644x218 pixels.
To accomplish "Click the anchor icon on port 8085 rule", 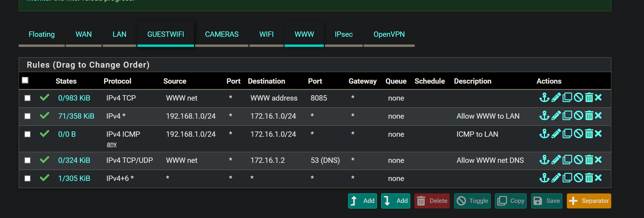I will pos(544,98).
